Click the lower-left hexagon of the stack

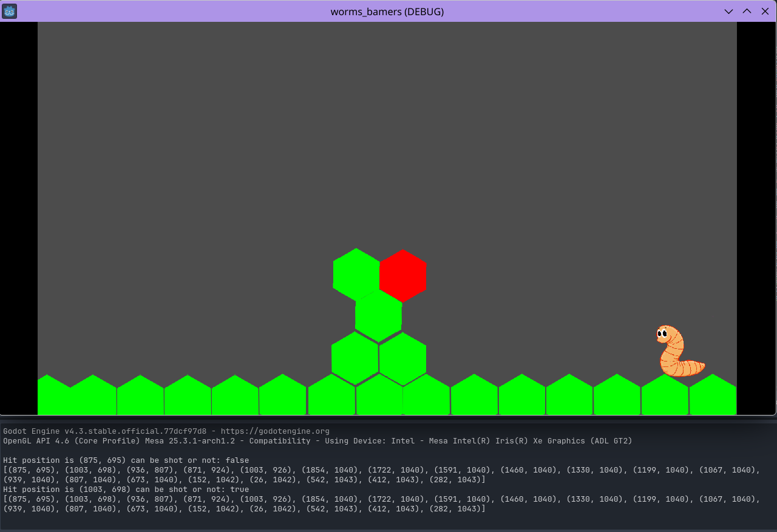(x=355, y=358)
